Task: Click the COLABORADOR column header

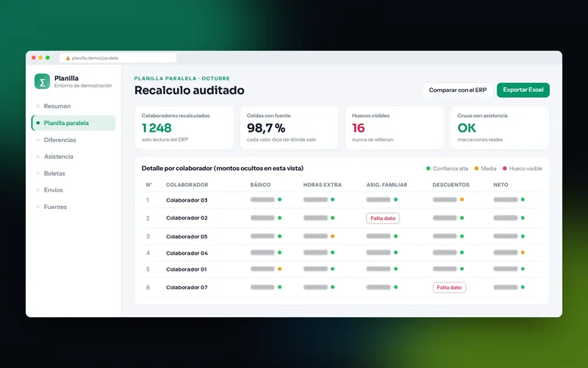Action: (187, 185)
